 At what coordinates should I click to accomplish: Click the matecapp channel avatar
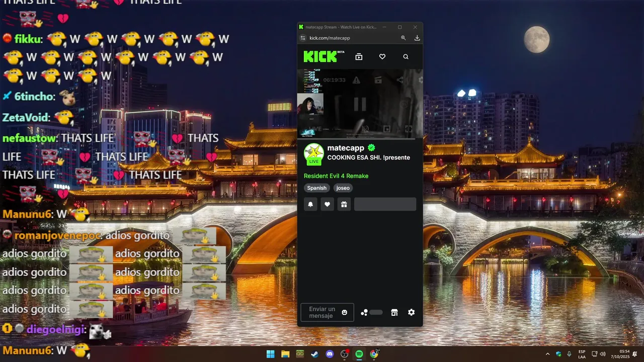314,154
